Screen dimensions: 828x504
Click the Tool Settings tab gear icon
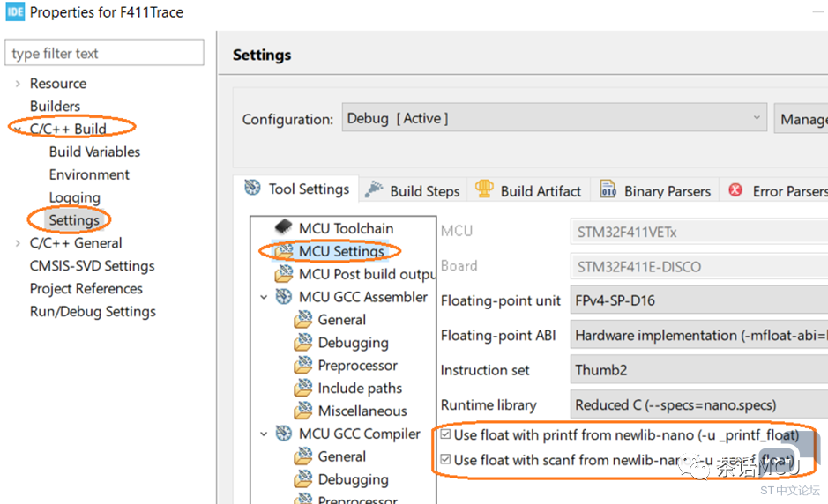click(x=252, y=188)
